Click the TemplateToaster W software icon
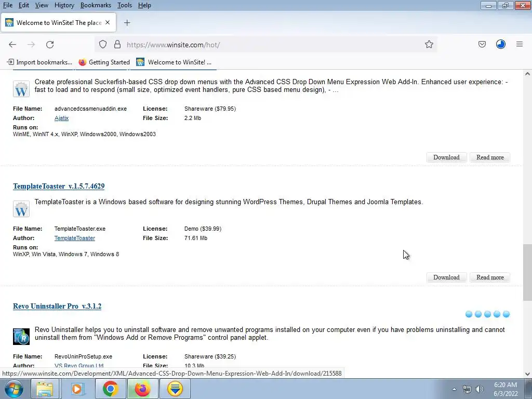The width and height of the screenshot is (532, 399). pos(21,209)
